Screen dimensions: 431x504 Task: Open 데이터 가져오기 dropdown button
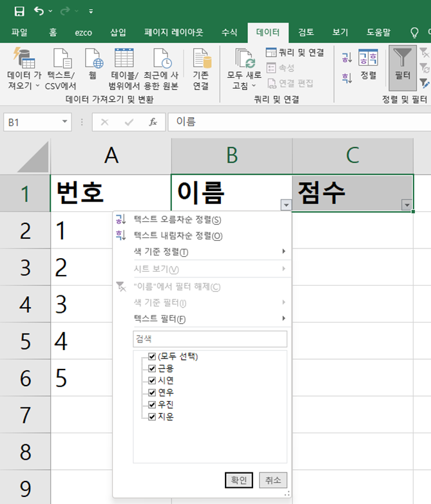pos(24,69)
